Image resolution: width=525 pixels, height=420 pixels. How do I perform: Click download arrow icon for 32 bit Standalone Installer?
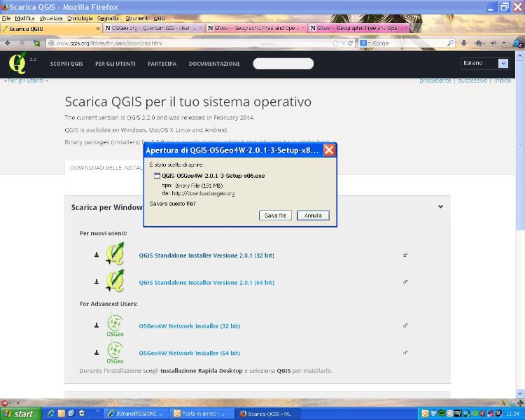[97, 255]
